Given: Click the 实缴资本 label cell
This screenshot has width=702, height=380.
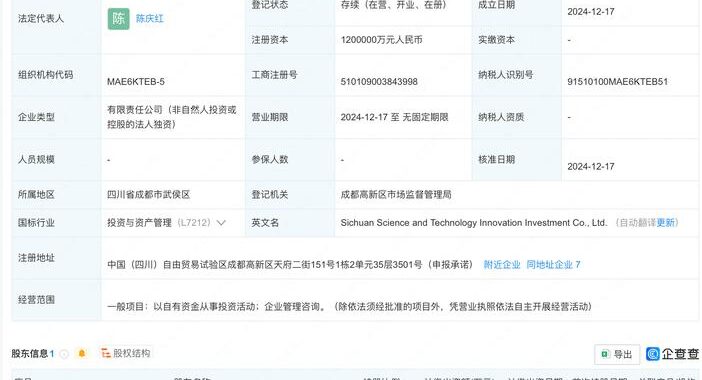Looking at the screenshot, I should (x=517, y=40).
